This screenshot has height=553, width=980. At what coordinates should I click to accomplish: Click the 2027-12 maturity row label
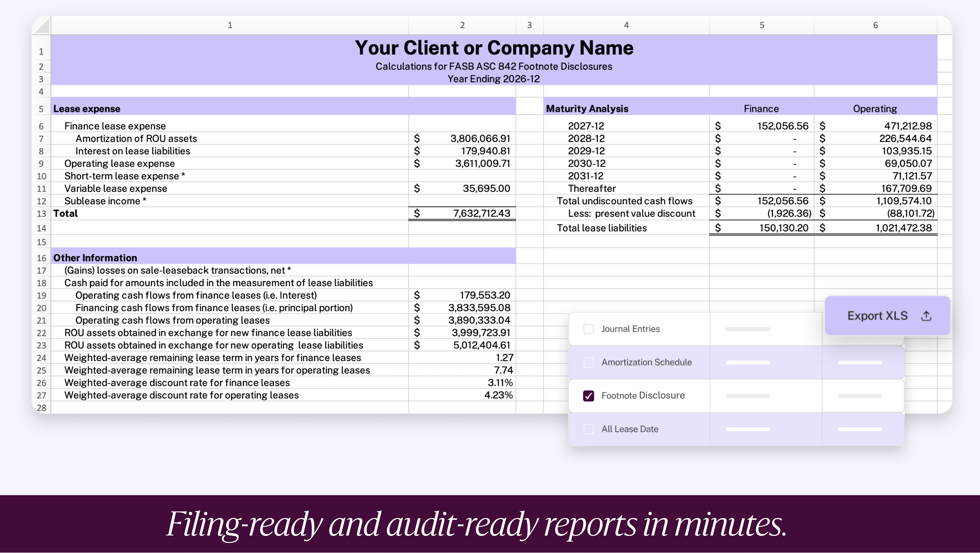coord(586,126)
